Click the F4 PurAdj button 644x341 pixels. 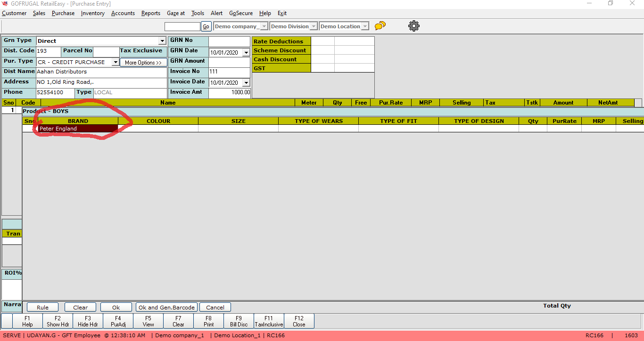(x=118, y=321)
